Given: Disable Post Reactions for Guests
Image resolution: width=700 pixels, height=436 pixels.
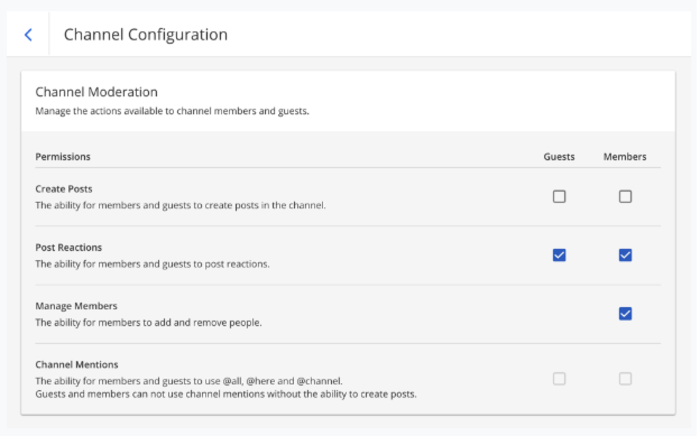Looking at the screenshot, I should pos(559,255).
